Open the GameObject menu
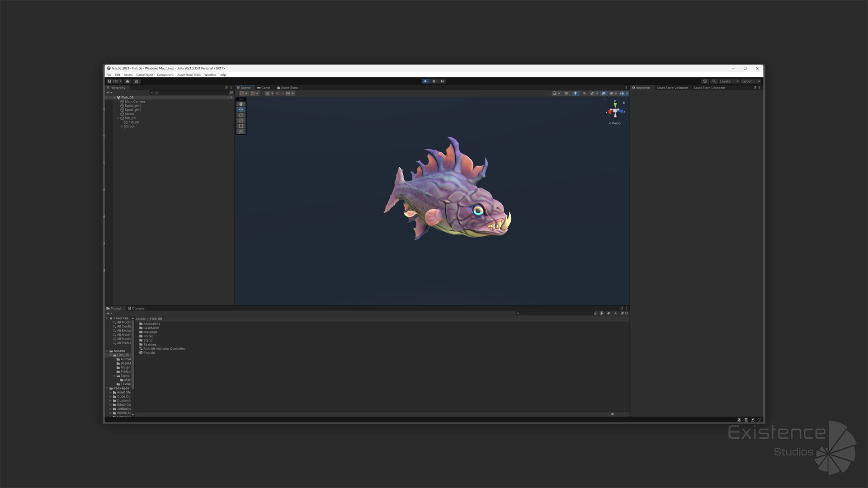The image size is (868, 488). click(x=145, y=75)
